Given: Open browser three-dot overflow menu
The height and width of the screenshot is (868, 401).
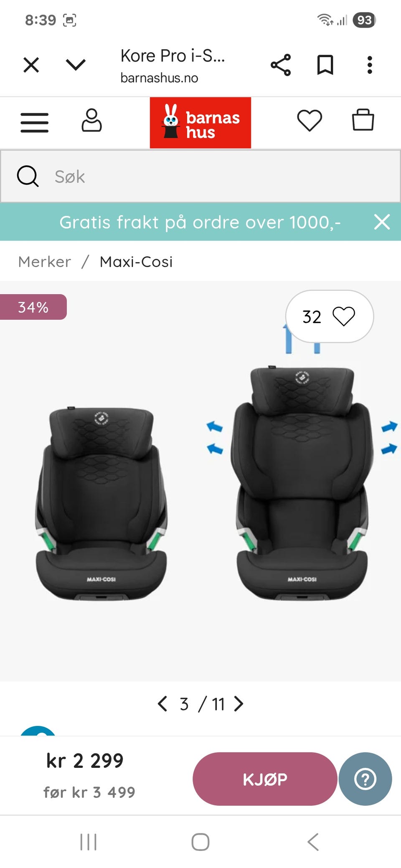Looking at the screenshot, I should coord(370,65).
